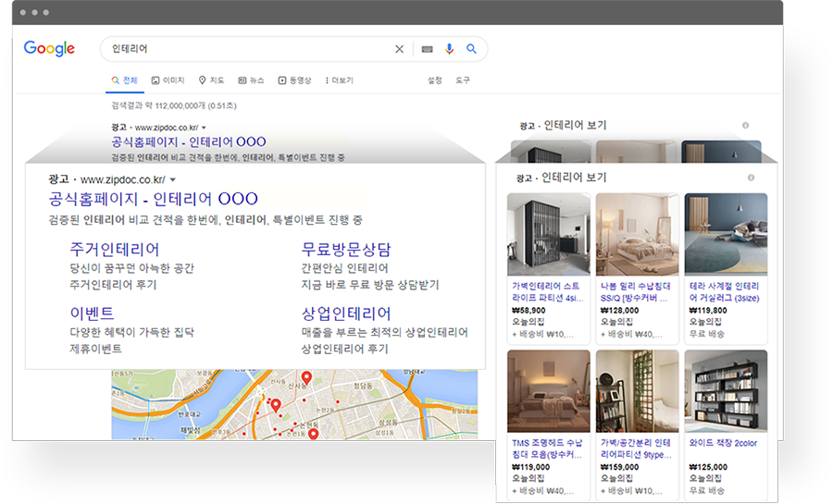Click the info icon on the background shopping header

click(745, 126)
